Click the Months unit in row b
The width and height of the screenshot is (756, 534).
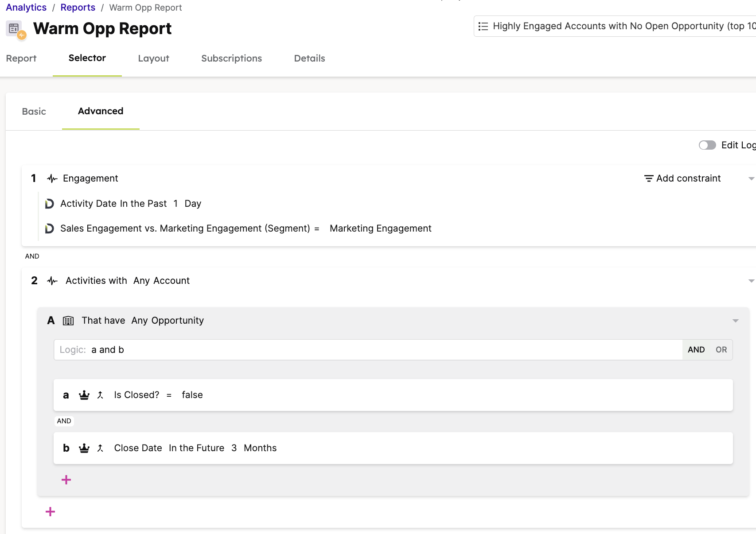click(260, 448)
